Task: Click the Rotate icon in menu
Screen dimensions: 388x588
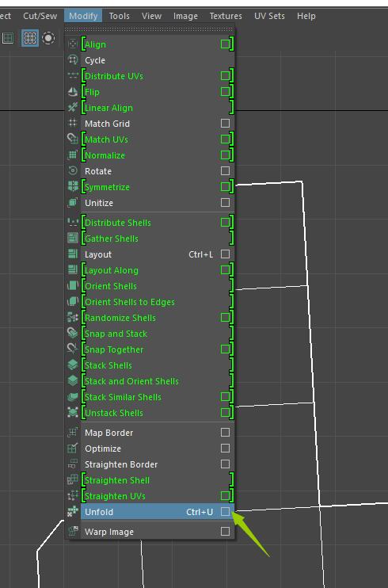Action: [73, 171]
